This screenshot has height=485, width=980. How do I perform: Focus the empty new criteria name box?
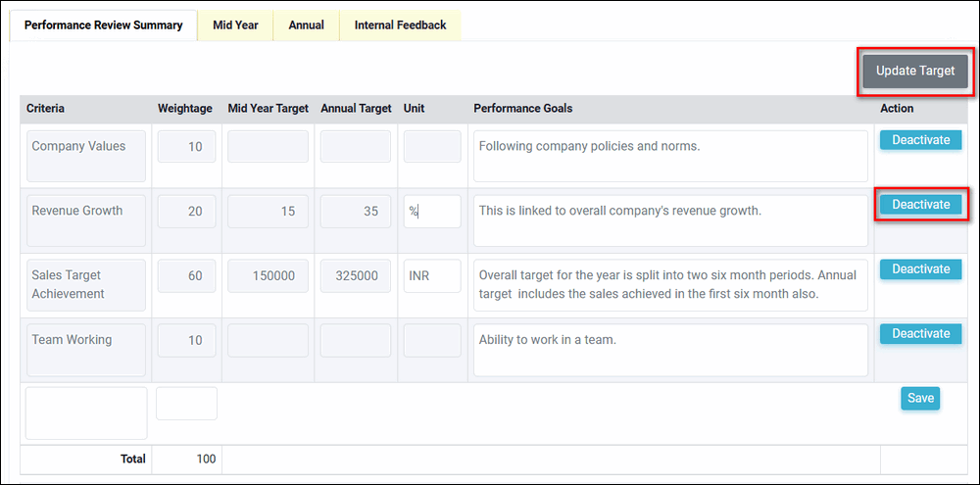pyautogui.click(x=86, y=412)
